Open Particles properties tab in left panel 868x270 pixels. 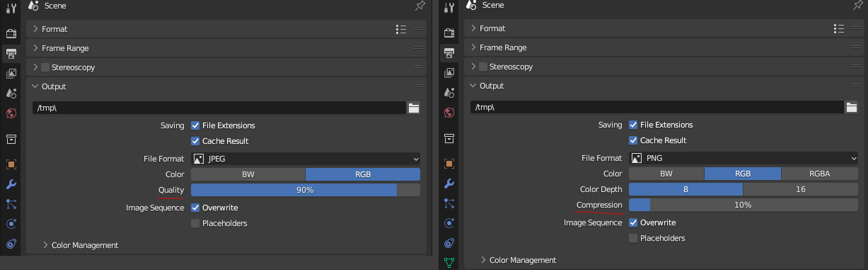click(x=11, y=204)
